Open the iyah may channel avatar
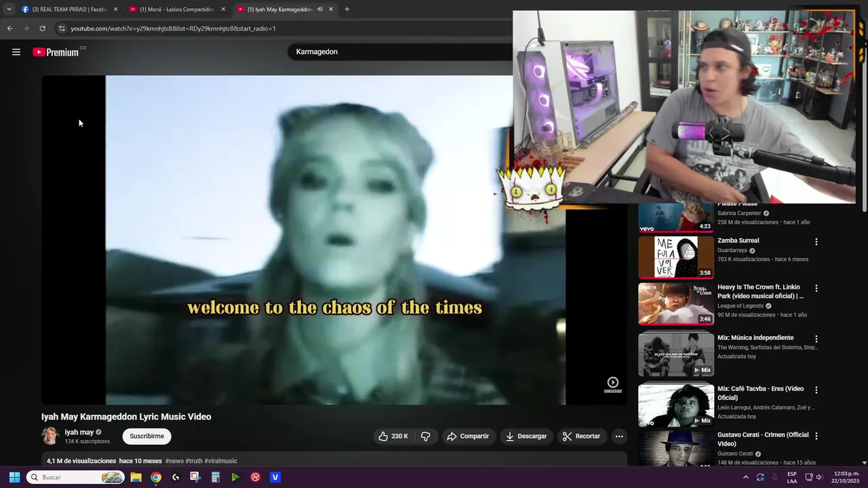Image resolution: width=868 pixels, height=488 pixels. [x=50, y=436]
